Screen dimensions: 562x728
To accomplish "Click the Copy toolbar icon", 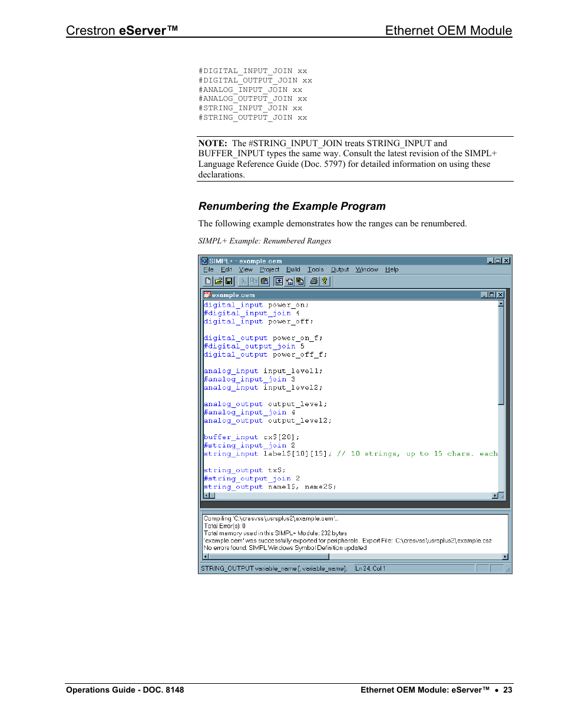I will click(253, 281).
